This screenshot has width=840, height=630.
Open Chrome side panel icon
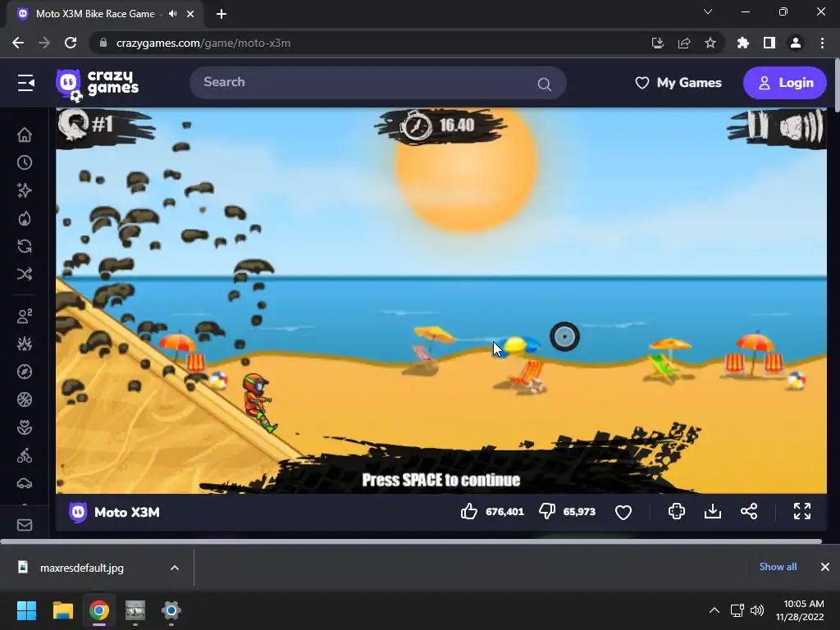769,43
